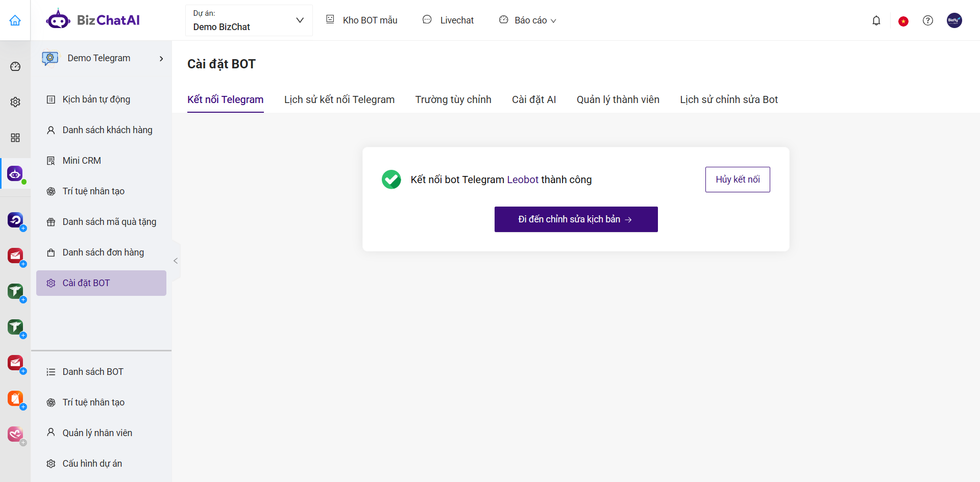The height and width of the screenshot is (482, 980).
Task: Switch to Lịch sử kết nối Telegram tab
Action: click(x=339, y=99)
